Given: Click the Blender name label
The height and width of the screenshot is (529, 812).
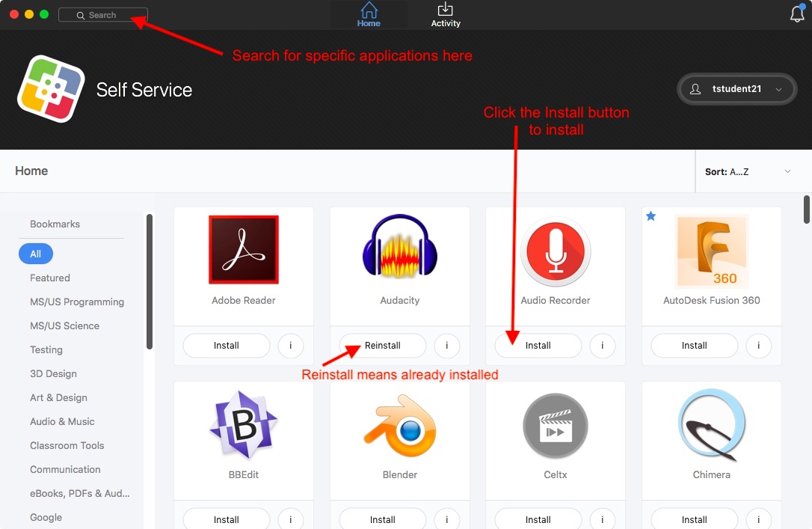Looking at the screenshot, I should coord(400,474).
